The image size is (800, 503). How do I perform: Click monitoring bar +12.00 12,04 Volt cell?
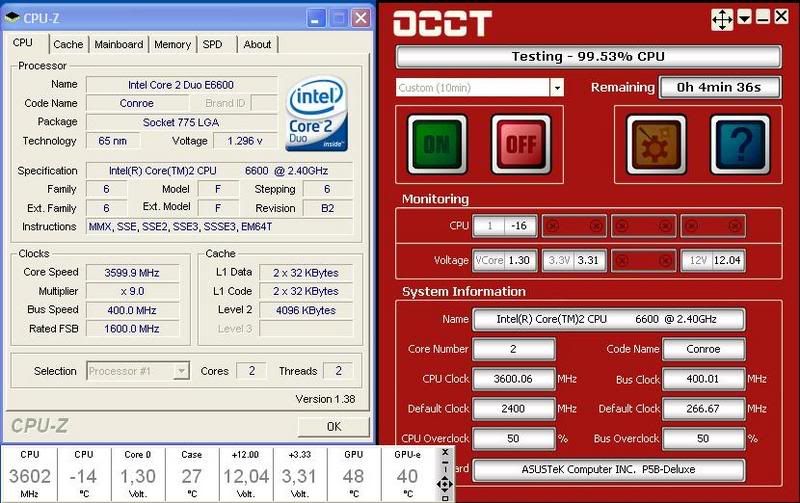(x=246, y=474)
